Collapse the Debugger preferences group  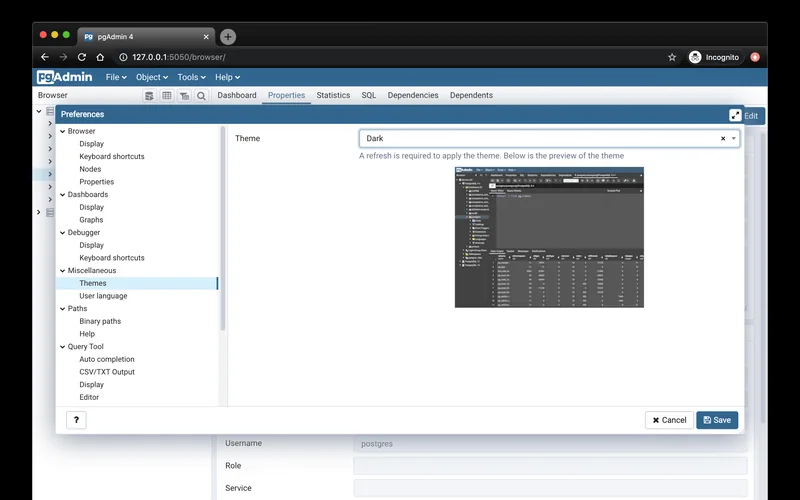pyautogui.click(x=63, y=233)
